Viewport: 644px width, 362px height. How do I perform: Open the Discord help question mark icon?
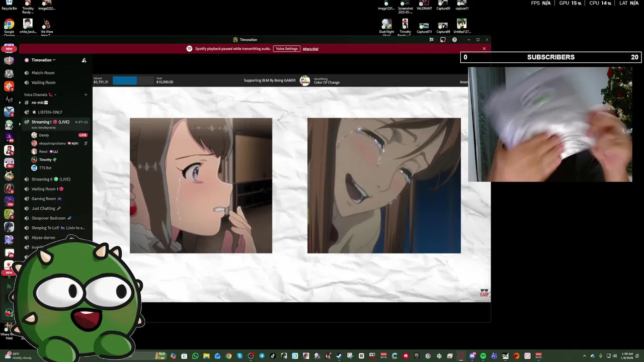(454, 40)
